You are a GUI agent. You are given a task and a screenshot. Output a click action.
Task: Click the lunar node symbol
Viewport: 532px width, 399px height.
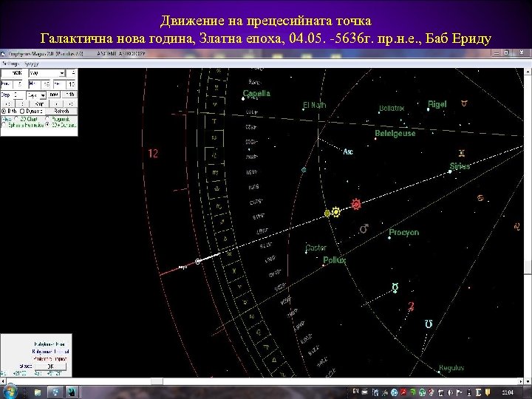click(x=429, y=324)
